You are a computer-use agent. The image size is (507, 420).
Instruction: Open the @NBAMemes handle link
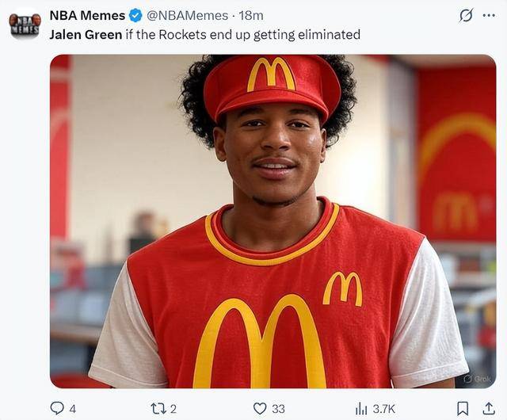click(187, 16)
